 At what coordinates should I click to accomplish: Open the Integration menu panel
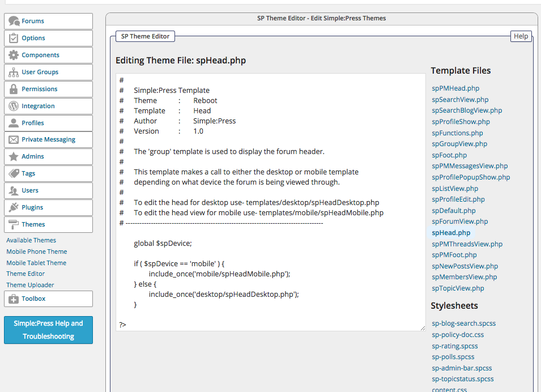pyautogui.click(x=48, y=106)
